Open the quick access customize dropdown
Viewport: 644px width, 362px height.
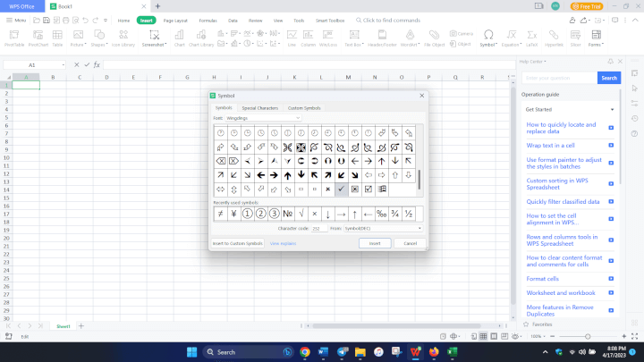106,20
